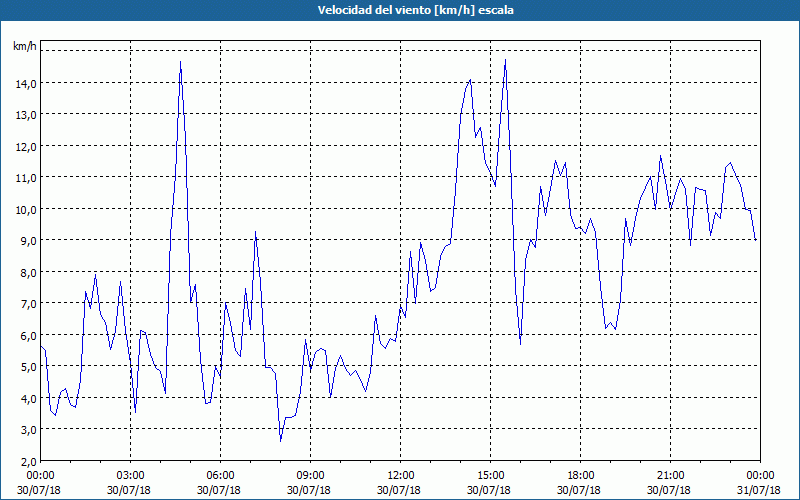Pick the "9,0" y-axis tick label
Image resolution: width=800 pixels, height=500 pixels.
pyautogui.click(x=28, y=241)
